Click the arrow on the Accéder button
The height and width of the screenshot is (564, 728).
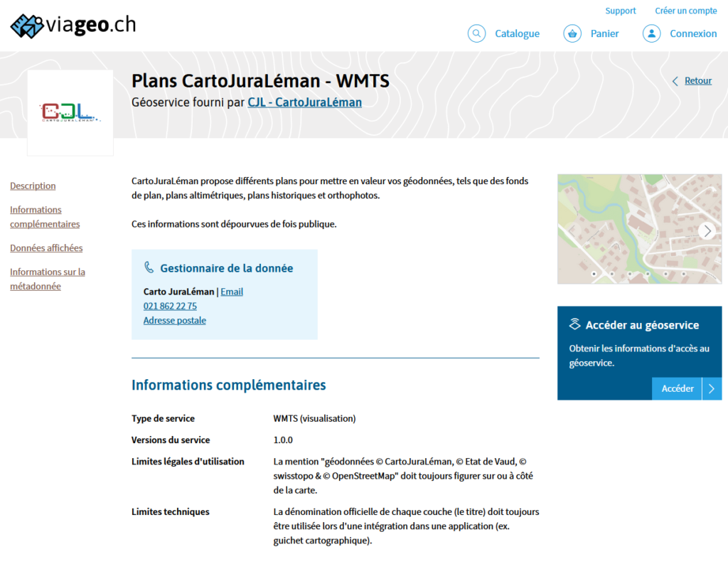point(712,388)
